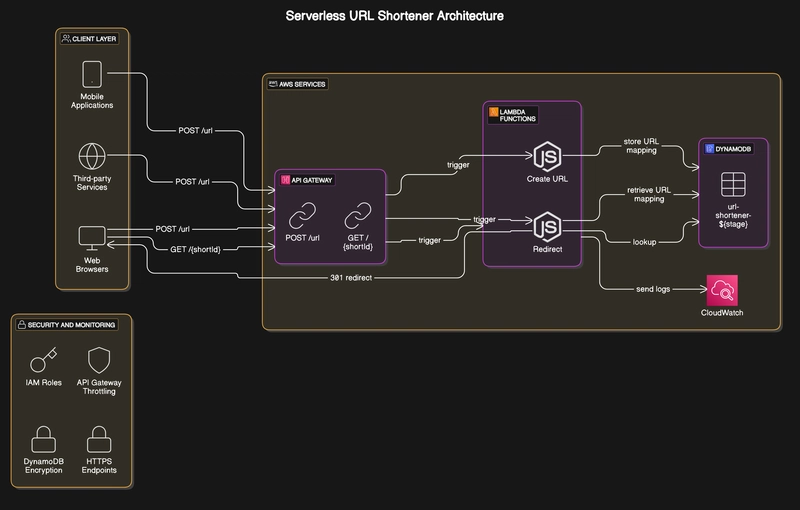Click the API Gateway logo in group header
The image size is (800, 510).
tap(285, 180)
